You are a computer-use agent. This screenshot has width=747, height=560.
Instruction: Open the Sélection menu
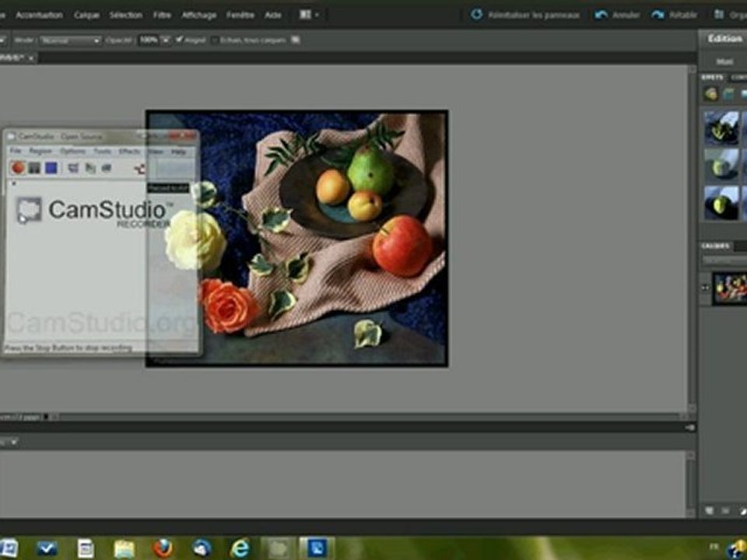point(126,16)
